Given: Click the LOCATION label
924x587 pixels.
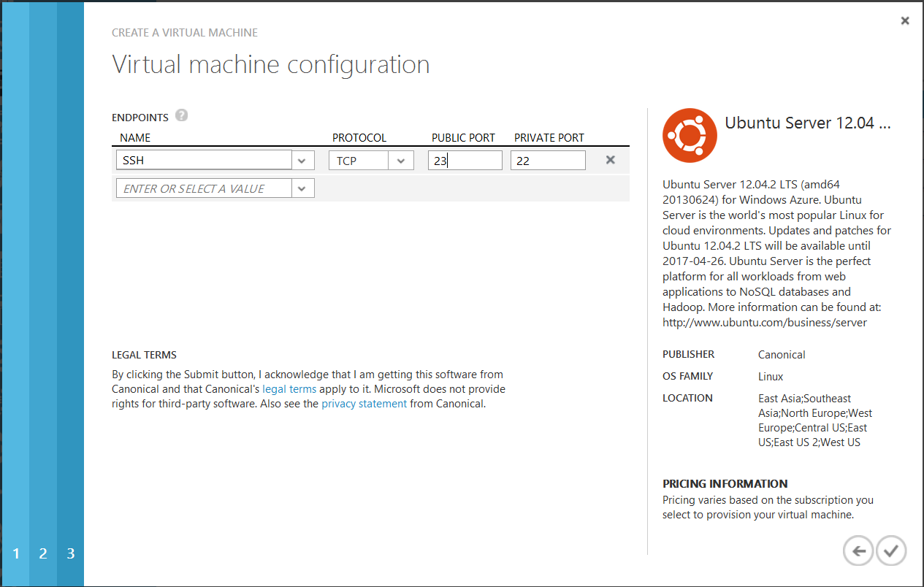Looking at the screenshot, I should coord(687,398).
